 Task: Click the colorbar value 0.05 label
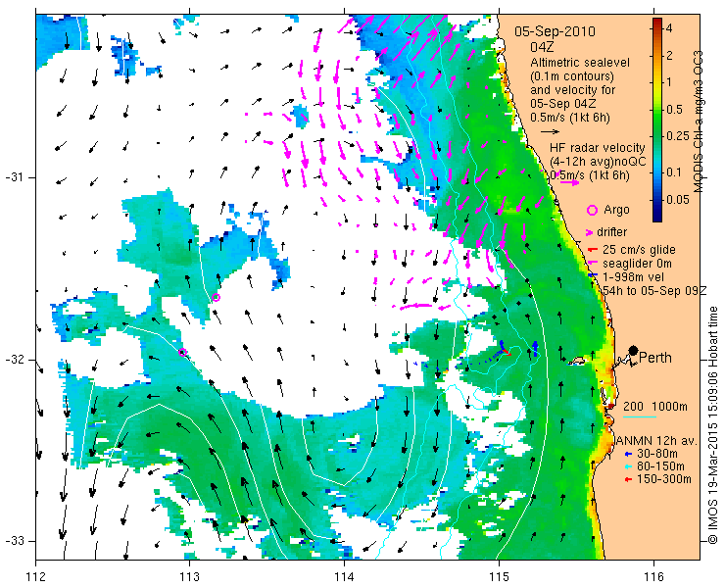point(677,200)
